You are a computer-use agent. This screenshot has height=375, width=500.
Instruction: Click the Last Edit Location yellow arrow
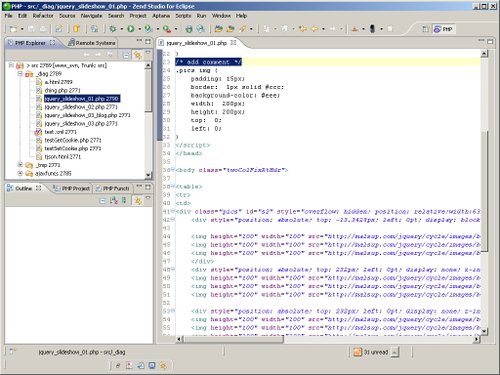point(303,29)
